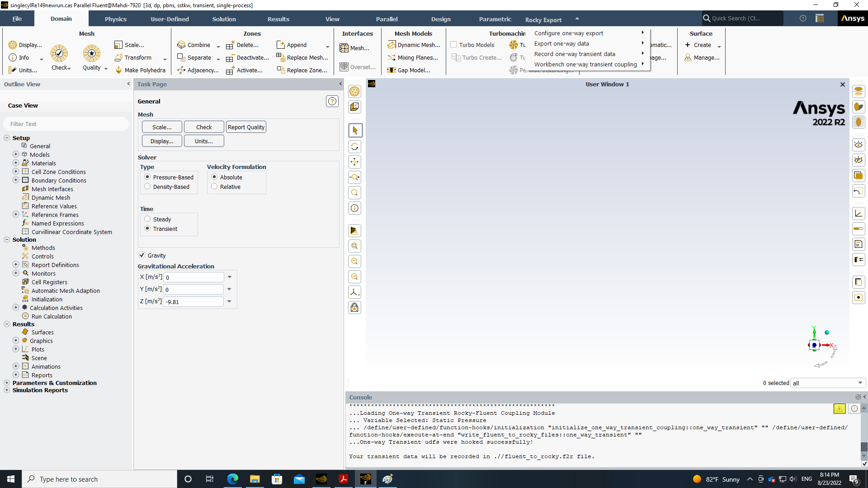Image resolution: width=868 pixels, height=488 pixels.
Task: Click the mesh Check icon in ribbon
Action: 59,54
